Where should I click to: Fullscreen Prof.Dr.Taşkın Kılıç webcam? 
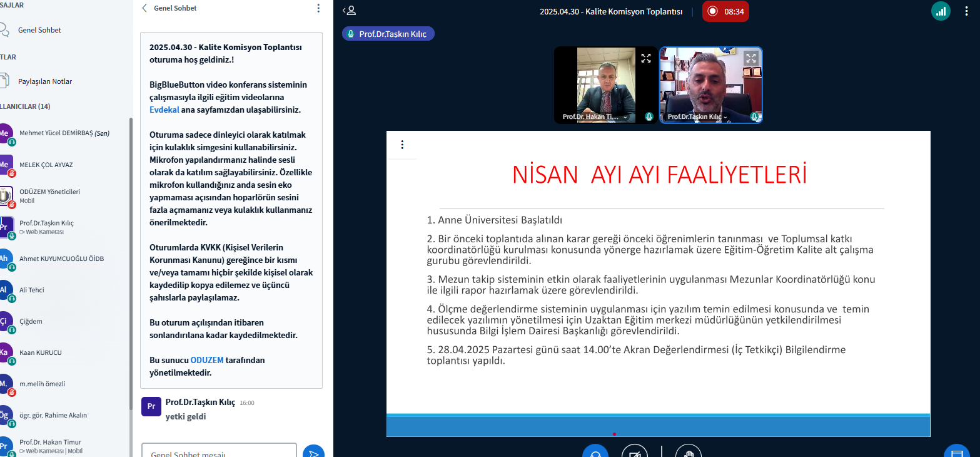(751, 58)
